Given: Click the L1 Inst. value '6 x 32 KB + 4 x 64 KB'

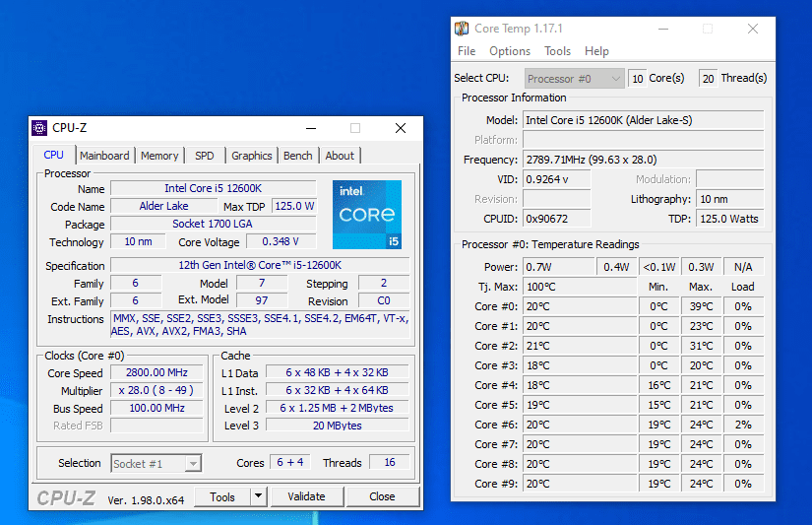Looking at the screenshot, I should 338,390.
